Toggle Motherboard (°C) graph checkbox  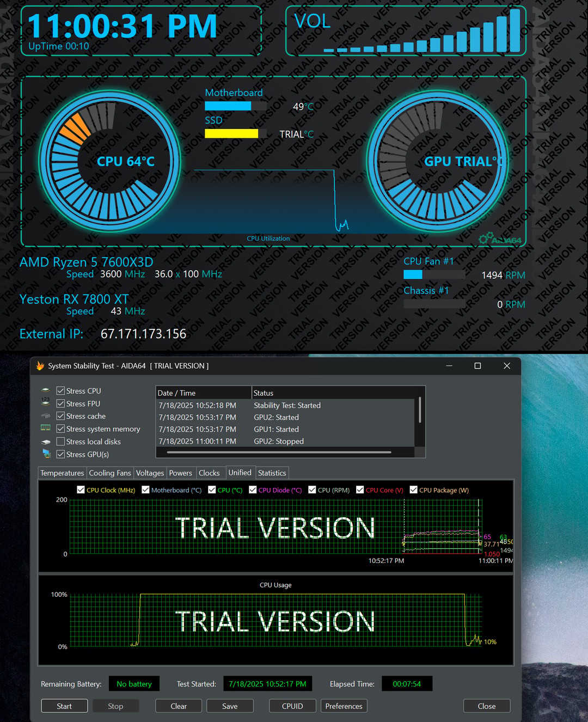pyautogui.click(x=145, y=490)
